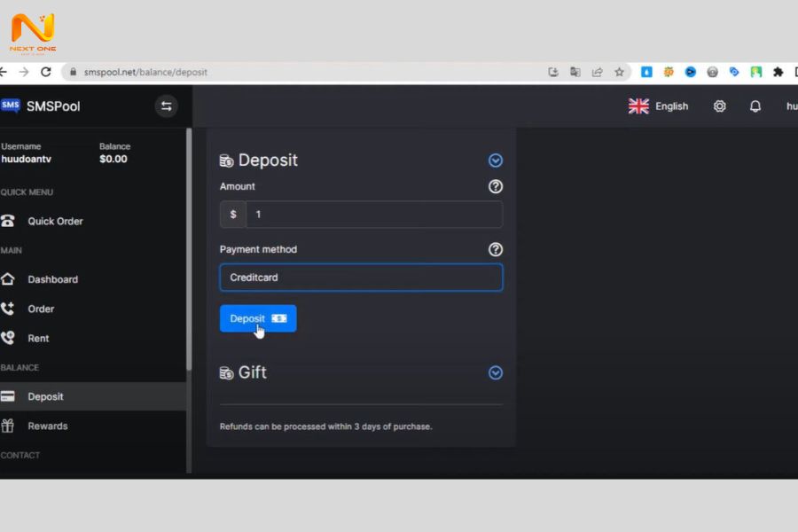The width and height of the screenshot is (798, 532).
Task: Open the browser extensions puzzle icon
Action: 778,72
